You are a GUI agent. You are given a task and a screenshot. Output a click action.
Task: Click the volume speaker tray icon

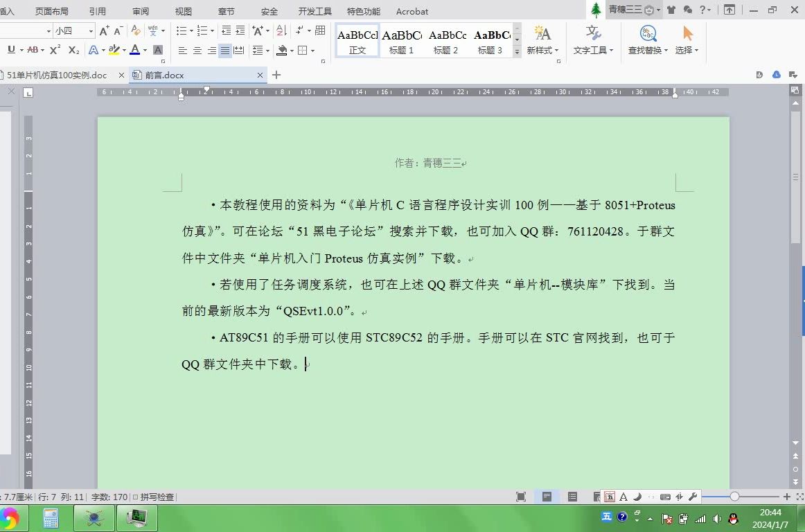pyautogui.click(x=717, y=519)
